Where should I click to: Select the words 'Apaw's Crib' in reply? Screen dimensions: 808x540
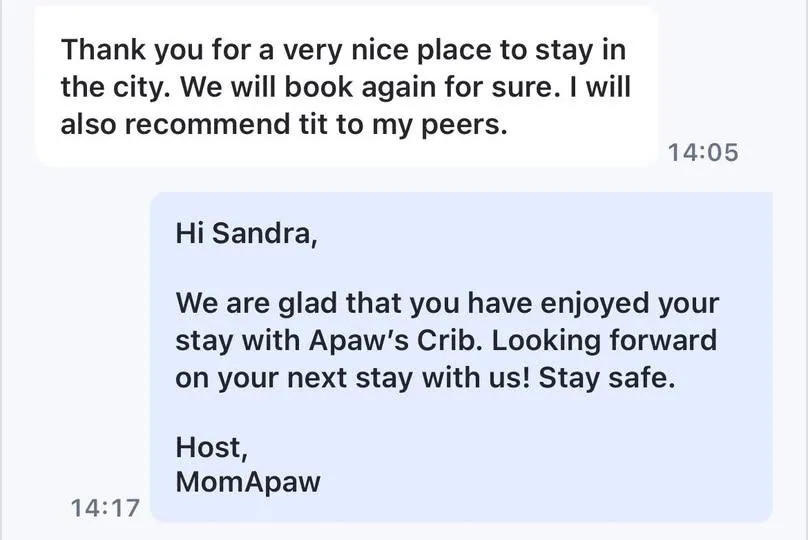pyautogui.click(x=396, y=341)
